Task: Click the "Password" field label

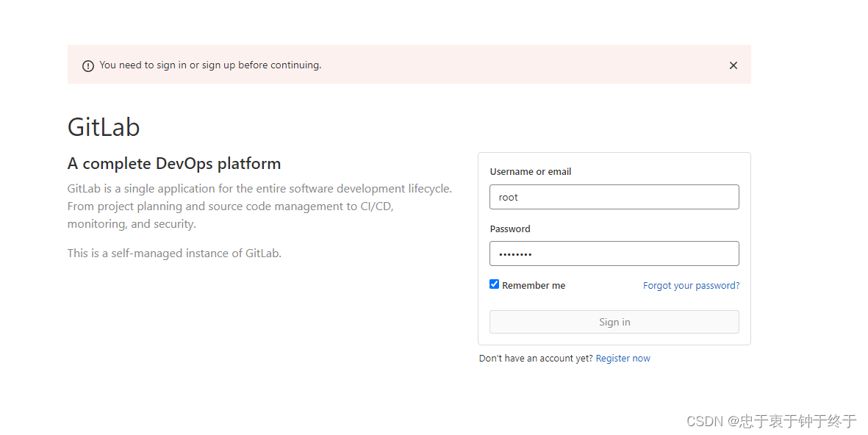Action: click(509, 229)
